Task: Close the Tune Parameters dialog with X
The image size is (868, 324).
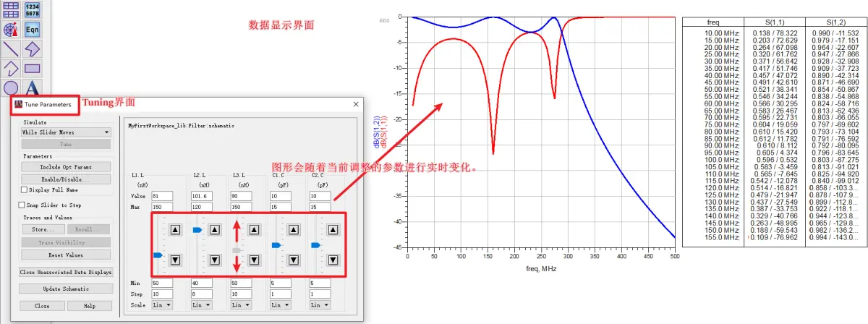Action: pyautogui.click(x=356, y=104)
